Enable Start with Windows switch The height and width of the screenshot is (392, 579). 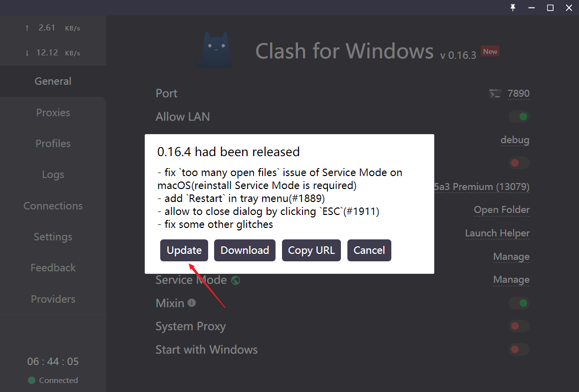tap(519, 349)
